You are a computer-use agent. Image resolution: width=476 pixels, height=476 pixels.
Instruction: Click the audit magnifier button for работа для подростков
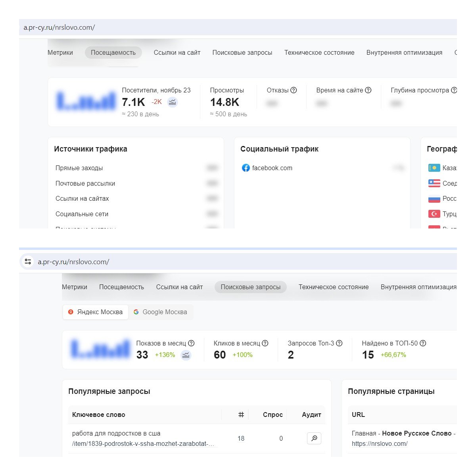314,438
